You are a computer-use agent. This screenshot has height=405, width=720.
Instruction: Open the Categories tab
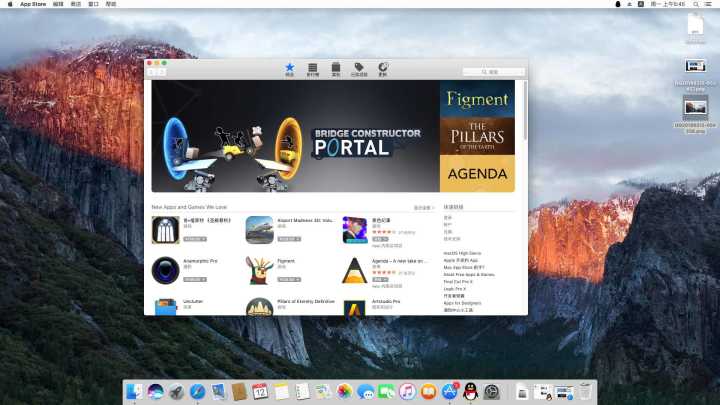point(336,69)
